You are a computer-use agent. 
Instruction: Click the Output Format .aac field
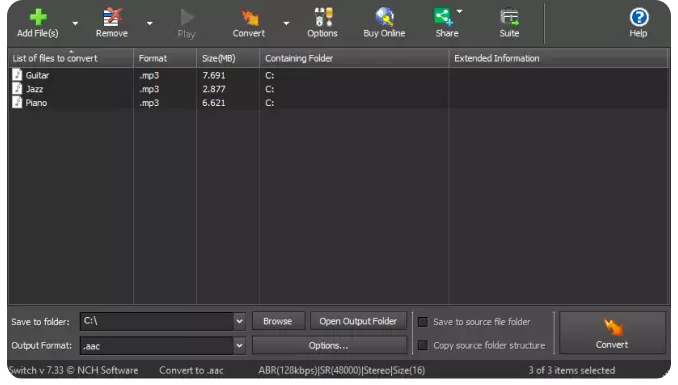pos(157,346)
